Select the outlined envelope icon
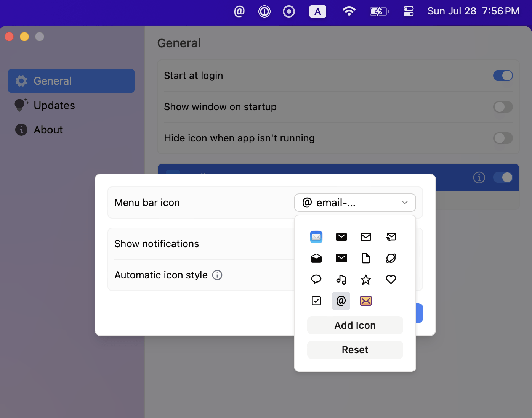 [x=366, y=237]
